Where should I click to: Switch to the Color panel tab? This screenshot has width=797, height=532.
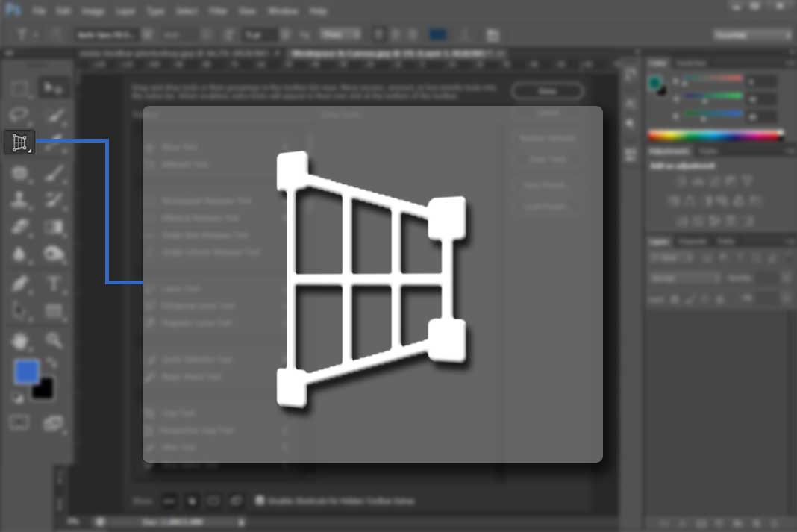(657, 63)
